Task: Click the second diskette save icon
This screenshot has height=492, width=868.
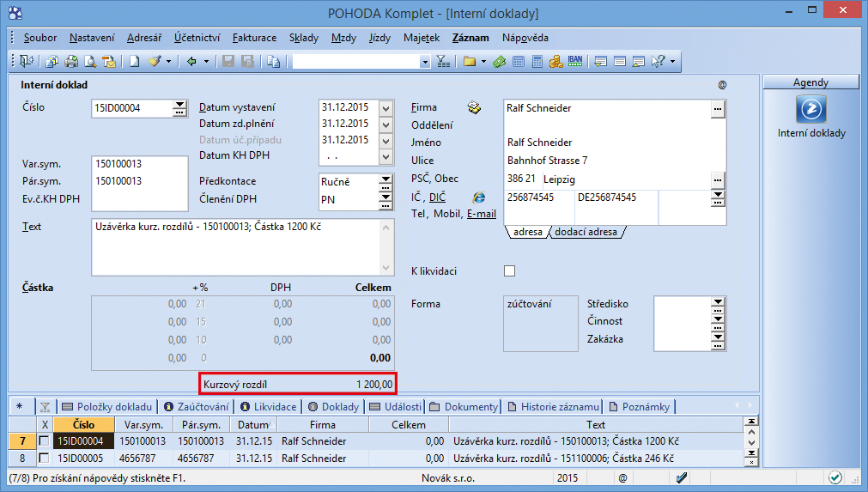Action: click(247, 62)
